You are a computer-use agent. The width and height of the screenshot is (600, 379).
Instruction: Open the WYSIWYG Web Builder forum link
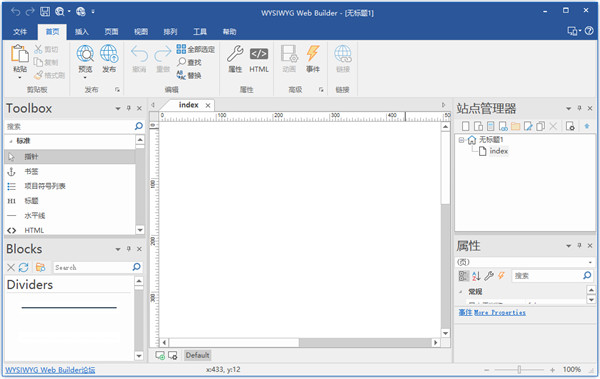[50, 370]
